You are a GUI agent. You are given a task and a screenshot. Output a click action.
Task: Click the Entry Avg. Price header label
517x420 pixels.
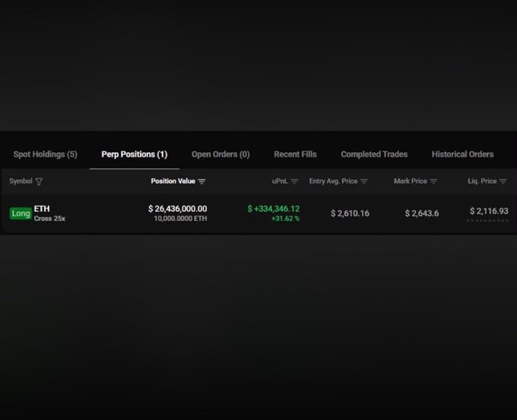coord(333,182)
